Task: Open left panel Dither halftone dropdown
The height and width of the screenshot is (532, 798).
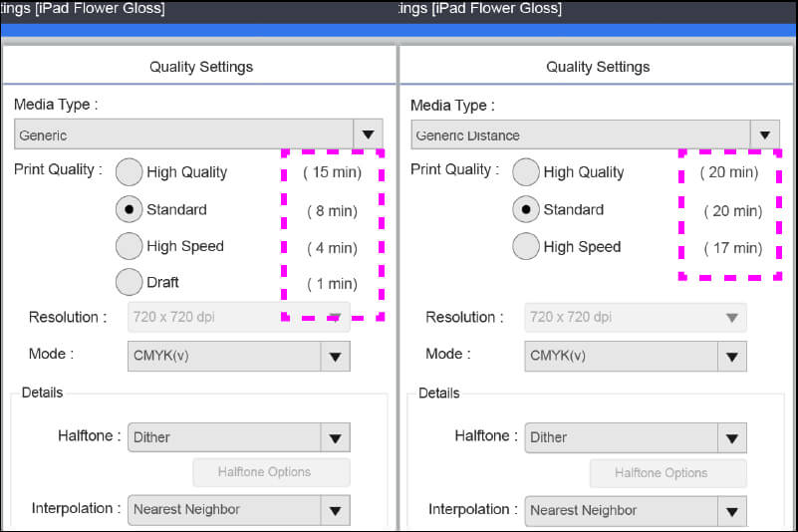Action: tap(335, 437)
